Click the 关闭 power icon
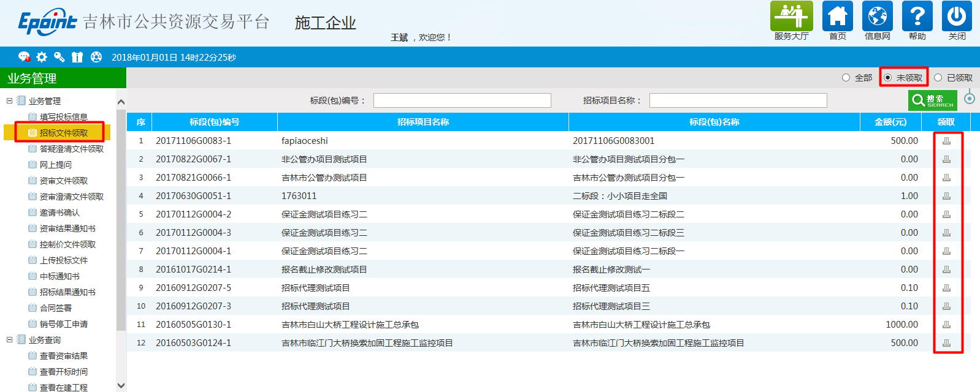The width and height of the screenshot is (980, 392). coord(957,17)
